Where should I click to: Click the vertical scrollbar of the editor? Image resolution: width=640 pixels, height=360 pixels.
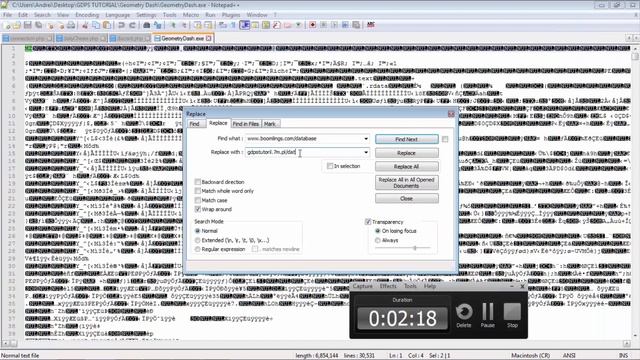click(635, 192)
